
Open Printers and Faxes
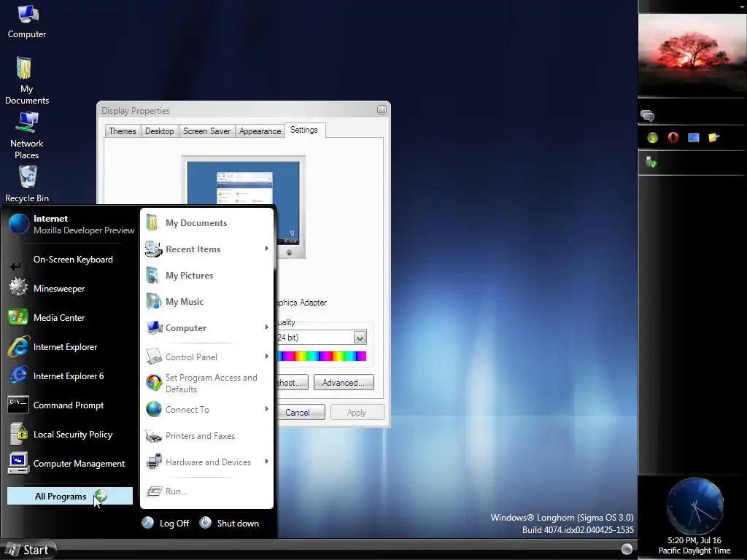[x=207, y=436]
